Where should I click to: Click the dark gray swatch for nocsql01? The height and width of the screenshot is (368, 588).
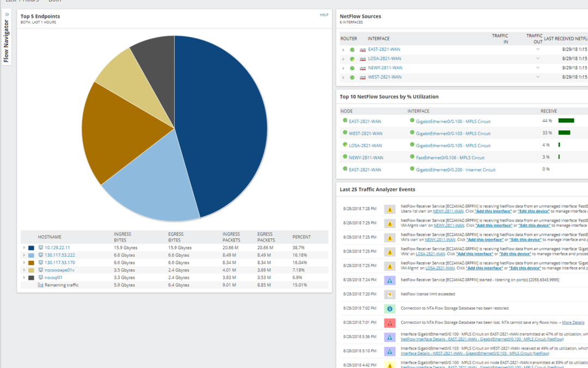[32, 278]
